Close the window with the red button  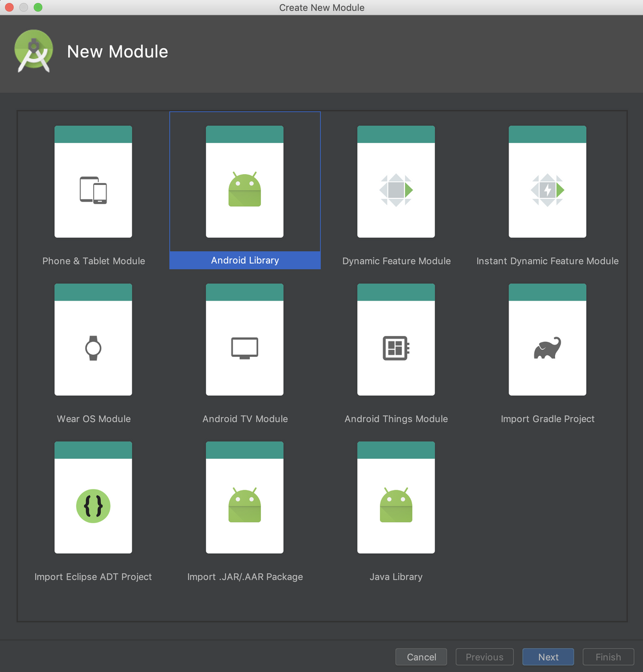[x=9, y=7]
